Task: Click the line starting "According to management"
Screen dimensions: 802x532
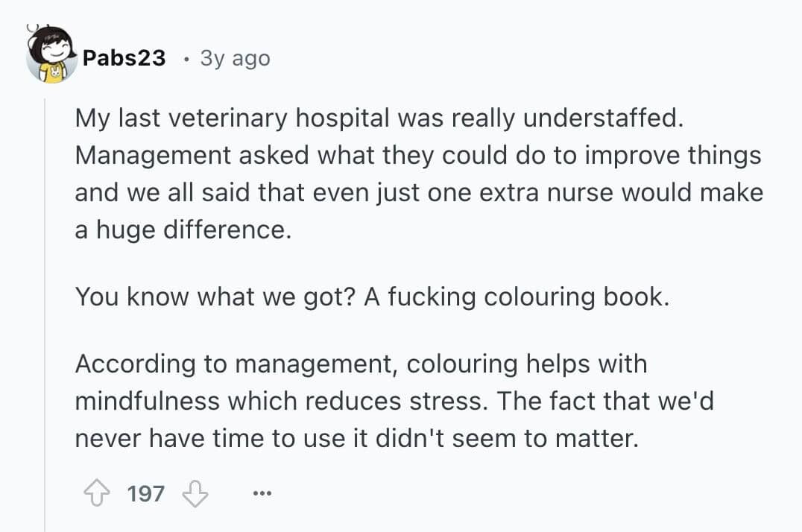Action: pyautogui.click(x=361, y=364)
